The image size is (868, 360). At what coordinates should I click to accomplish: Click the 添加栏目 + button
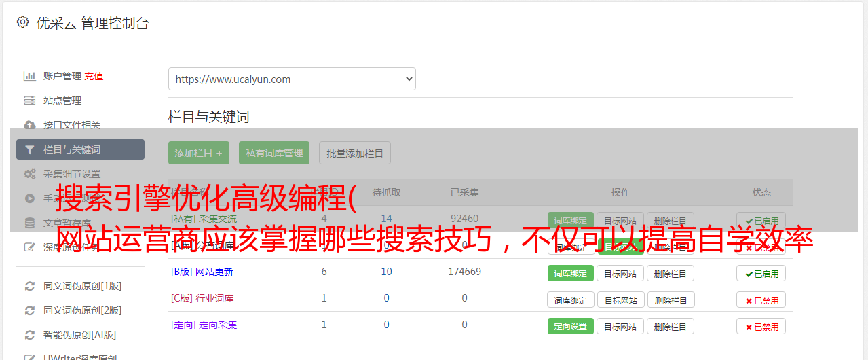point(199,153)
